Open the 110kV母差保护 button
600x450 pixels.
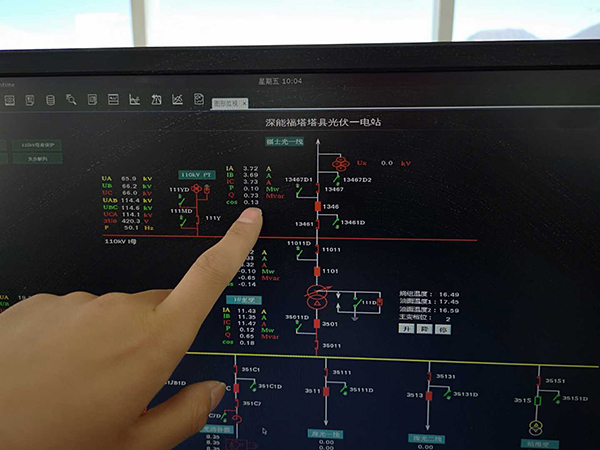point(37,145)
